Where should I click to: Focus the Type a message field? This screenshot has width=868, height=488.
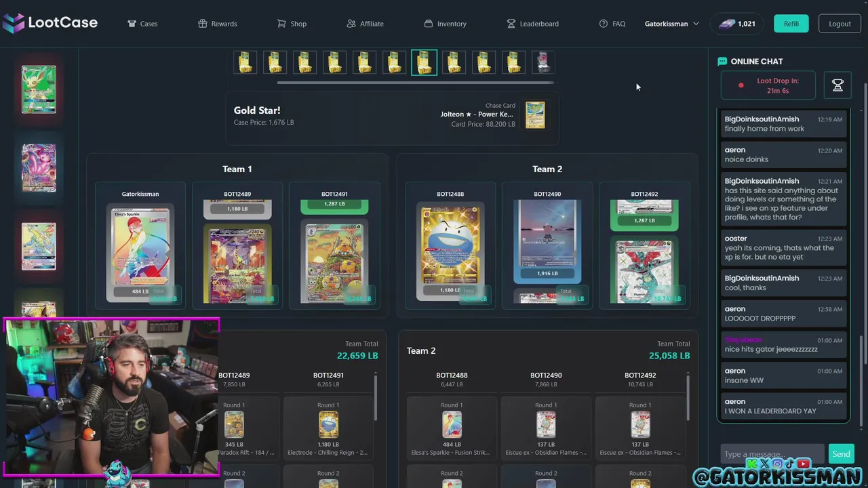coord(772,454)
